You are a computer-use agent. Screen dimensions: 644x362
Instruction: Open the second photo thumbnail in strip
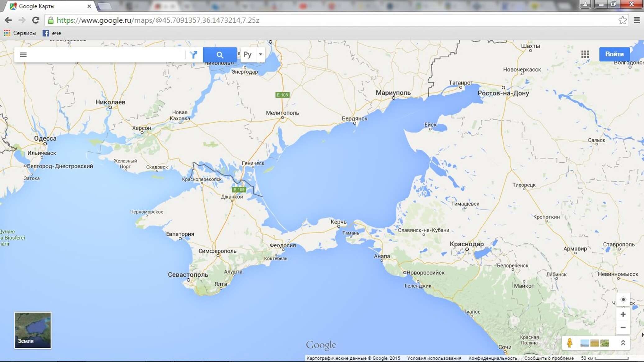[595, 343]
